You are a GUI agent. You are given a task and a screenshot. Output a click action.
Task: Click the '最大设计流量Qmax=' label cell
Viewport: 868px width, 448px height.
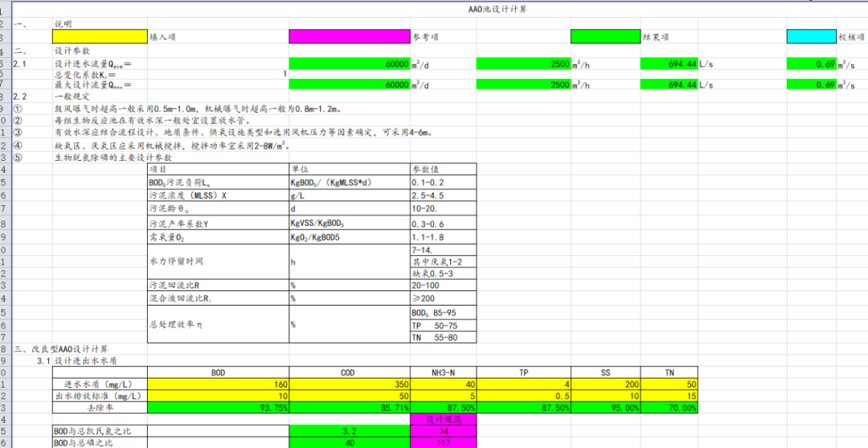[93, 85]
